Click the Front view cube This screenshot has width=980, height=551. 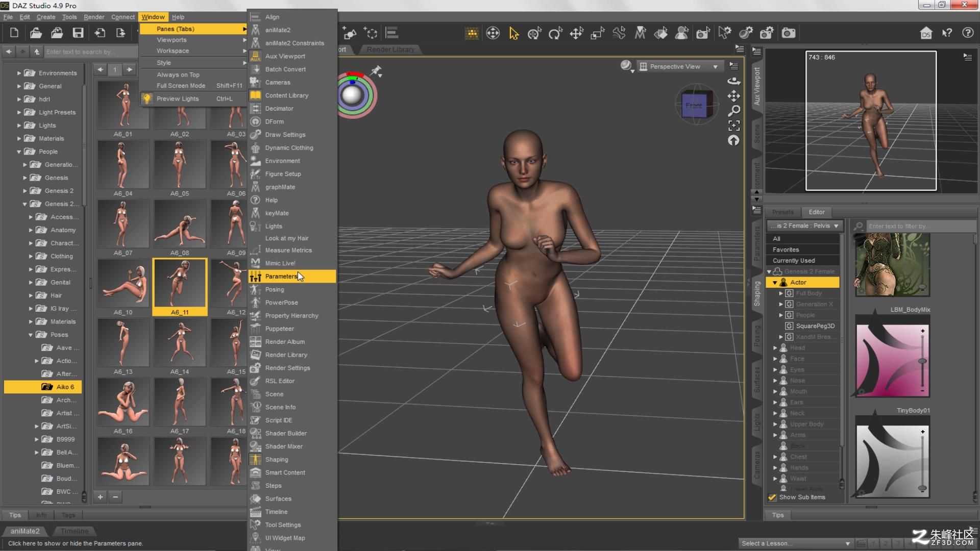tap(694, 105)
